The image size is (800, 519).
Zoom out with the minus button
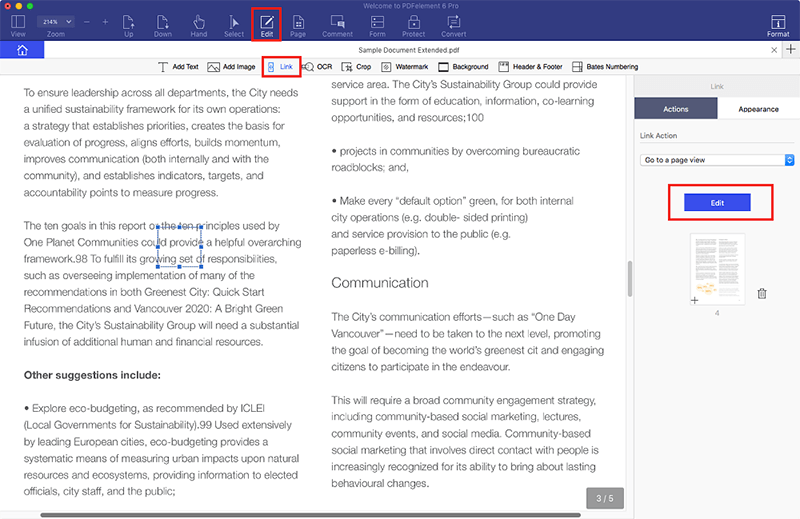[x=86, y=22]
